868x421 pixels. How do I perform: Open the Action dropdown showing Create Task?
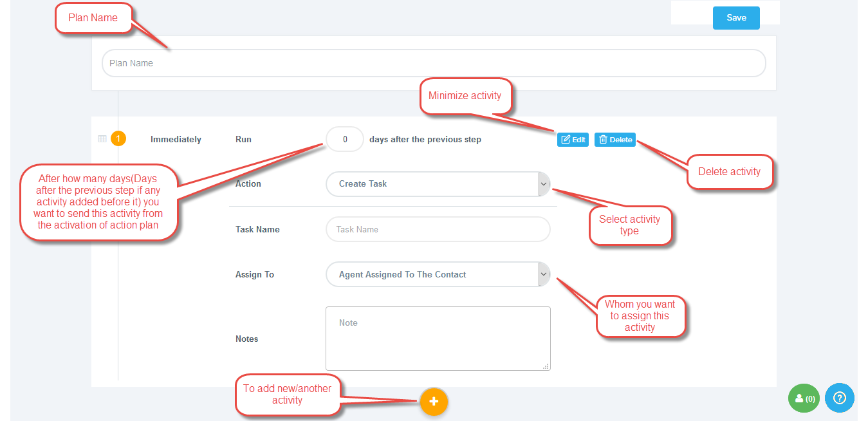431,183
